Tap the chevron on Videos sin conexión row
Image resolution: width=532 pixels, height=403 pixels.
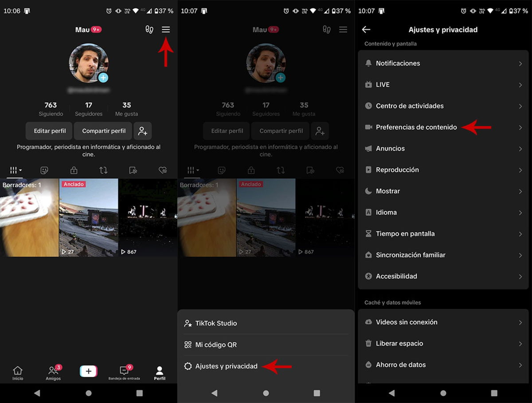click(x=520, y=322)
